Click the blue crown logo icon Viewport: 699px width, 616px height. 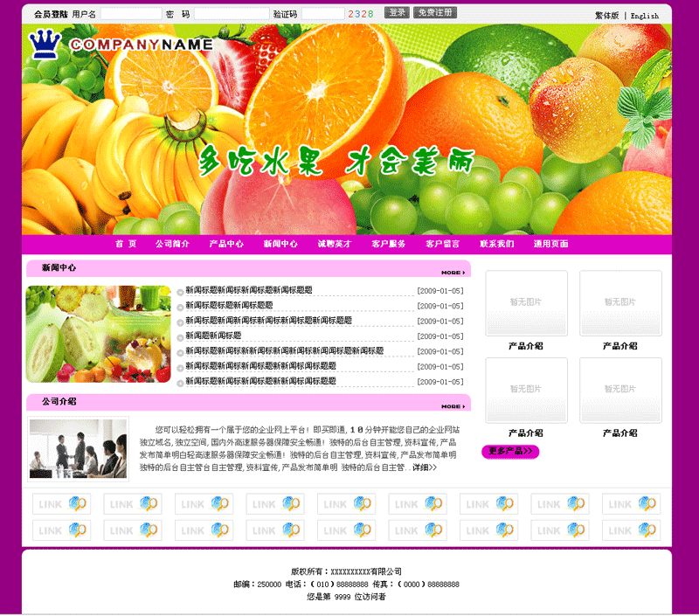(45, 44)
